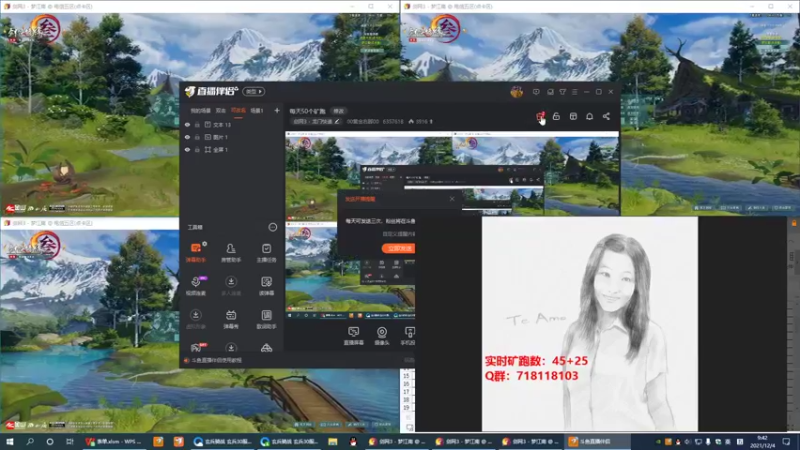Select the 文本 13 source row
The image size is (800, 450).
(232, 124)
